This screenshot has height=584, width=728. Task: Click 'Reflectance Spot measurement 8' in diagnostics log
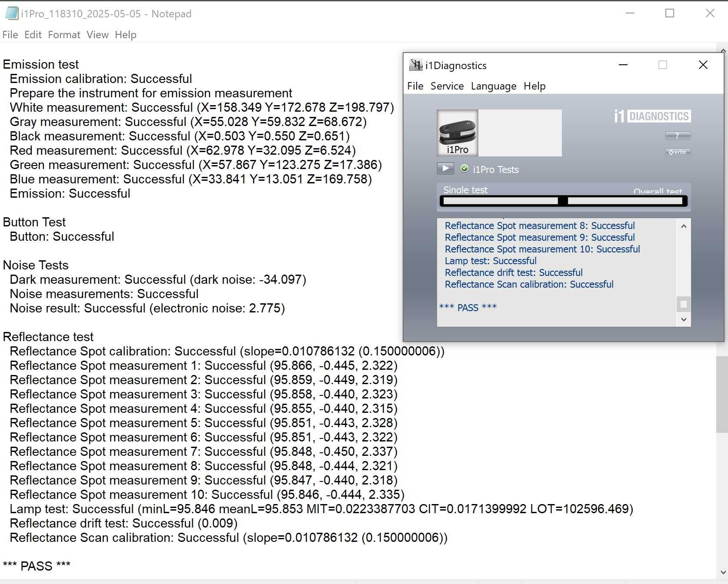[x=540, y=226]
